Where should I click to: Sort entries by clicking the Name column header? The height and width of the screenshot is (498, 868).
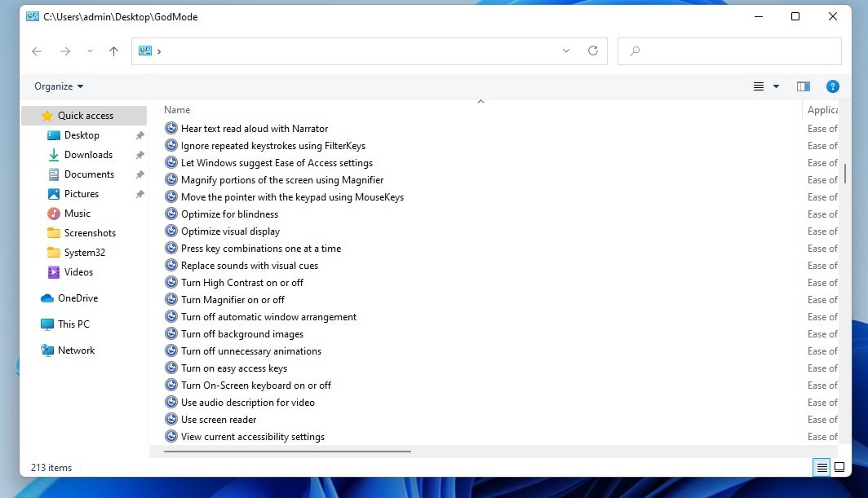click(177, 109)
